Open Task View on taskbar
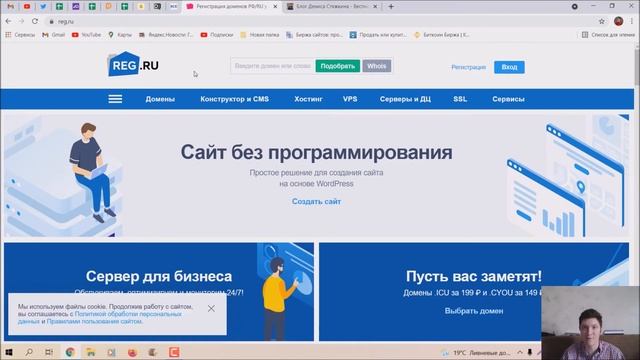This screenshot has width=640, height=360. (49, 352)
